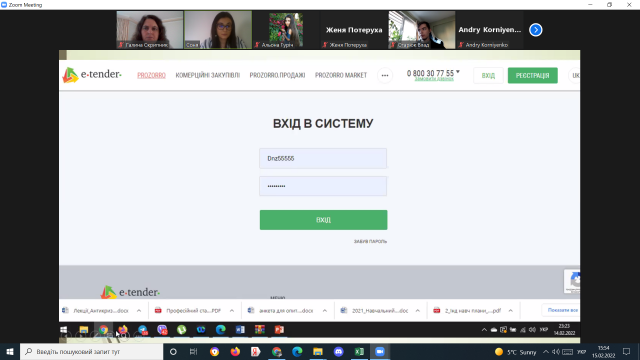Open КОМЕРЦІЙНІ ЗАКУПІВЛІ navigation item
640x360 pixels.
point(208,76)
